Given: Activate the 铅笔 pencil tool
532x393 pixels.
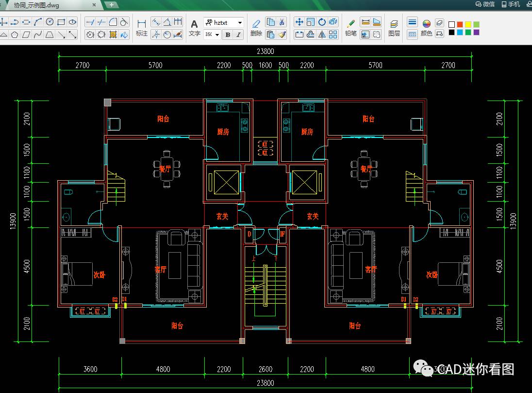Looking at the screenshot, I should pos(351,28).
